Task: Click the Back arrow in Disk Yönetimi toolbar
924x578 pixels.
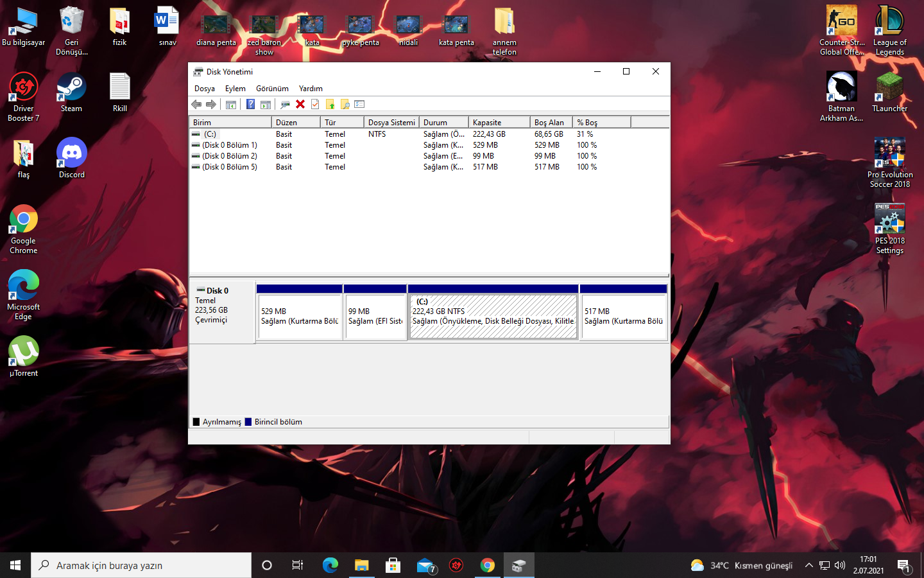Action: click(196, 104)
